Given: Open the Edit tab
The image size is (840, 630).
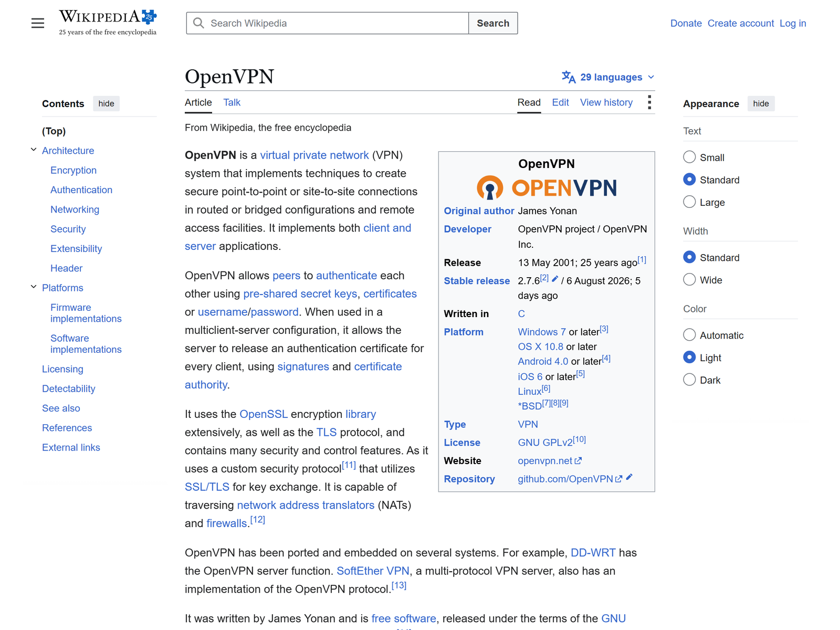Looking at the screenshot, I should (x=560, y=102).
